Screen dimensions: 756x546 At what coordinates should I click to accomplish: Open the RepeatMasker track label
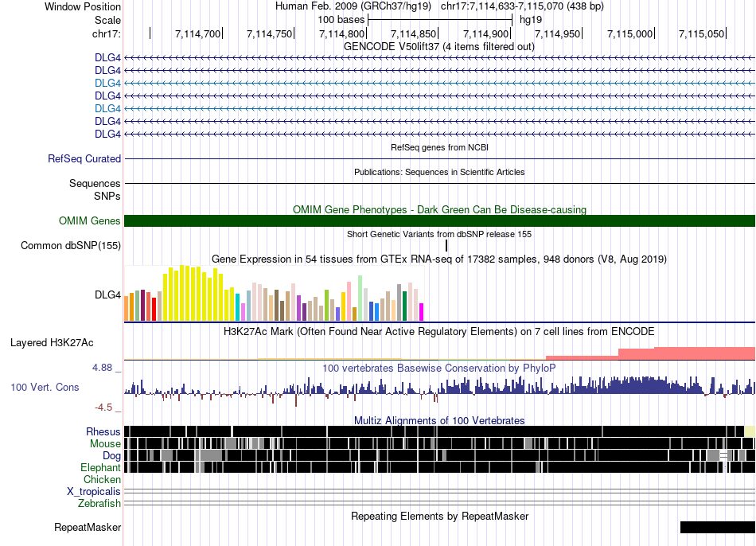[88, 528]
